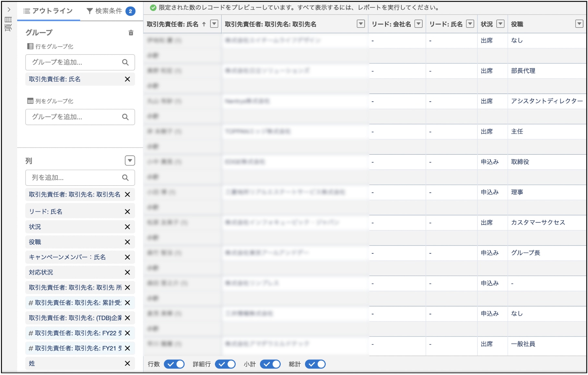The height and width of the screenshot is (375, 588).
Task: Remove the FY21 取引先名 column
Action: pyautogui.click(x=127, y=348)
